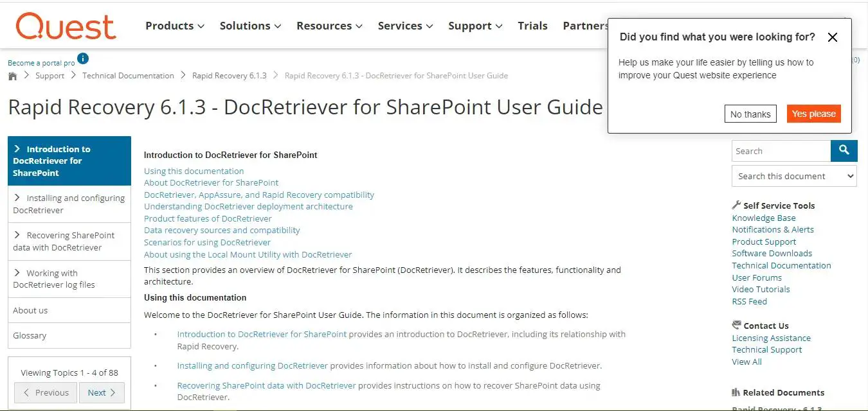Image resolution: width=868 pixels, height=411 pixels.
Task: Click into the Search input field
Action: [781, 151]
